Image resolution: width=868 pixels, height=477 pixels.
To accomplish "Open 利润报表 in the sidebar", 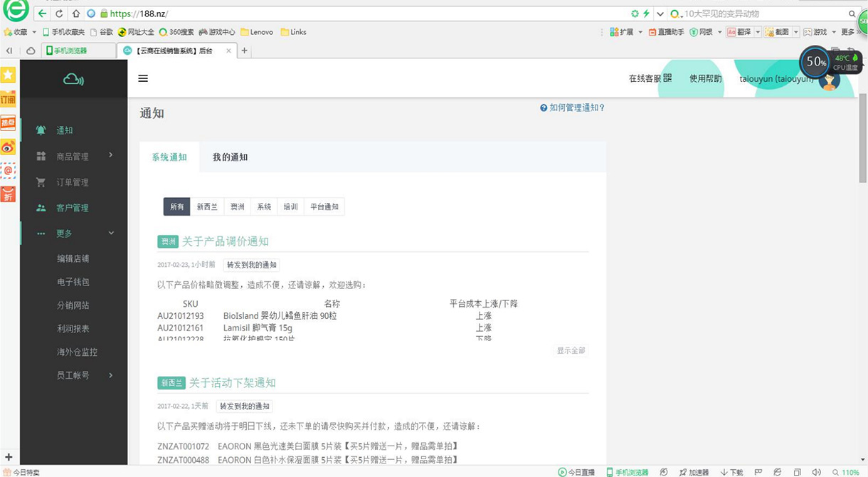I will pos(73,329).
